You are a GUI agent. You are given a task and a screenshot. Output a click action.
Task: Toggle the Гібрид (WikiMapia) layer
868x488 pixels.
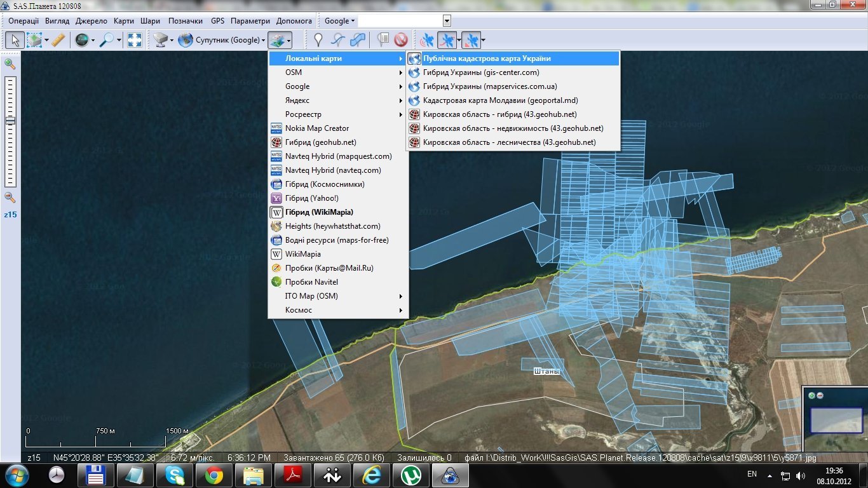319,212
